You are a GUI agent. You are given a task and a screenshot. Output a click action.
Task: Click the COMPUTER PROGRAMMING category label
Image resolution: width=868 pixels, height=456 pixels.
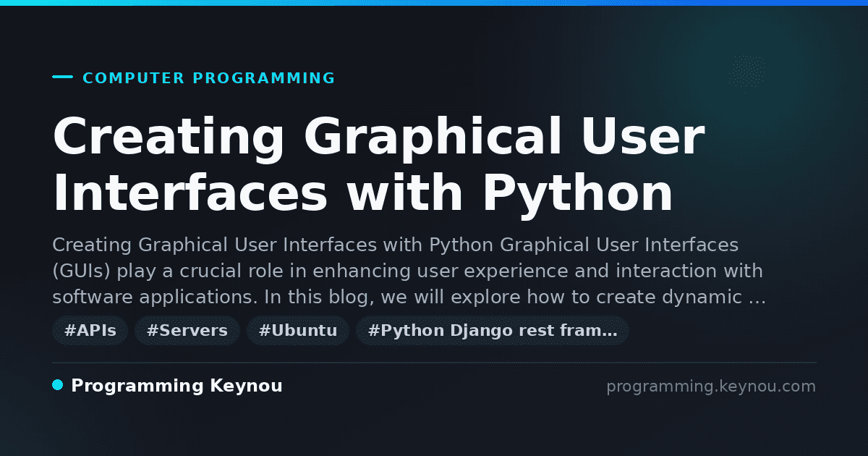(x=208, y=78)
